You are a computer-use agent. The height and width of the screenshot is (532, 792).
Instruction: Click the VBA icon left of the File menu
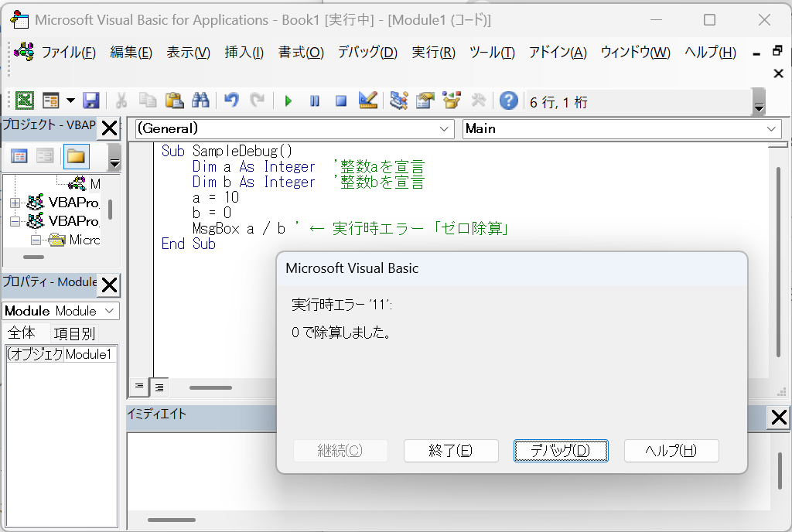point(24,52)
